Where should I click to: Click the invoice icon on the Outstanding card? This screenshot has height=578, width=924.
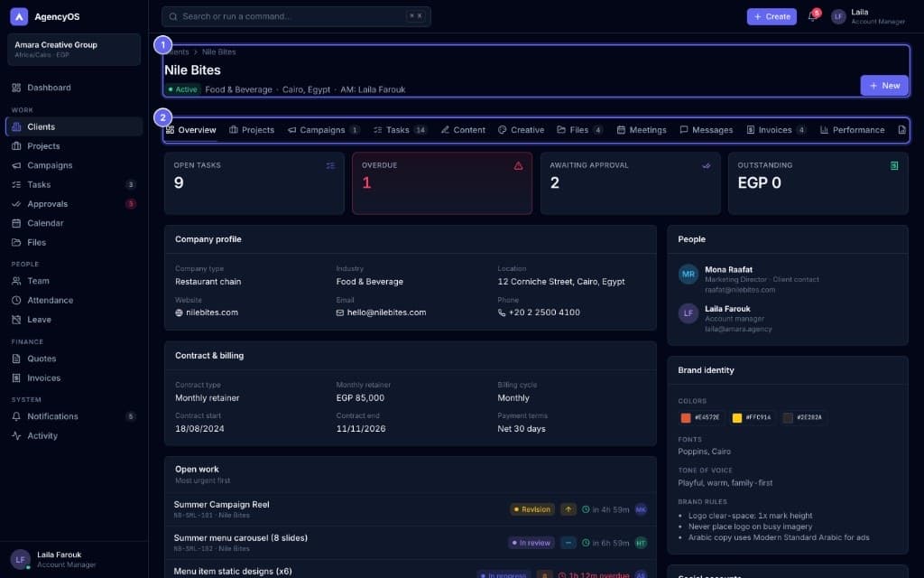[894, 166]
